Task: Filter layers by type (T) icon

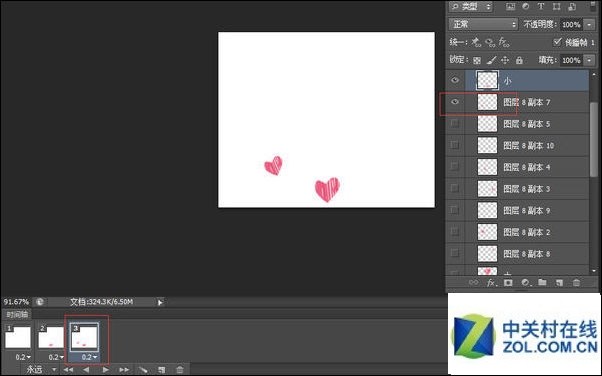Action: click(541, 6)
